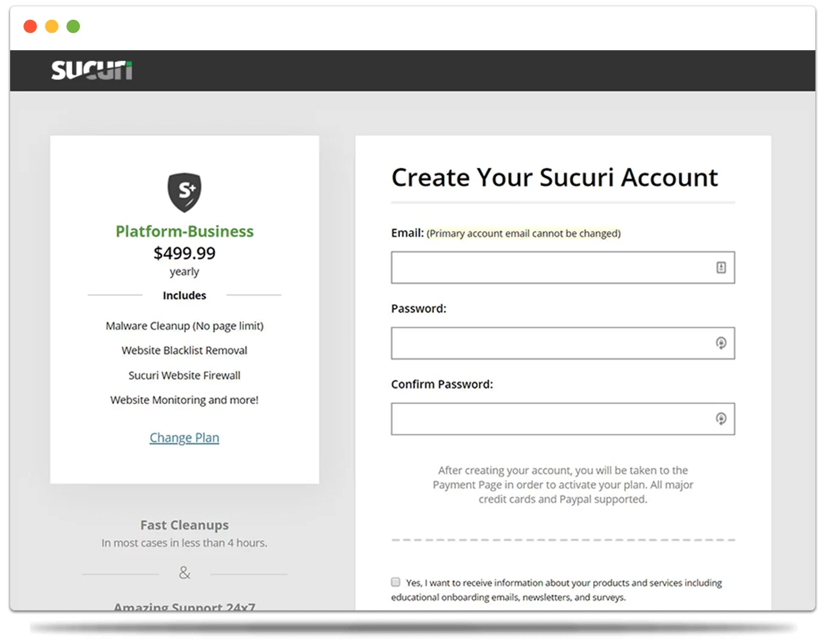Open the autofill contact icon in Email field
825x644 pixels.
pyautogui.click(x=721, y=268)
